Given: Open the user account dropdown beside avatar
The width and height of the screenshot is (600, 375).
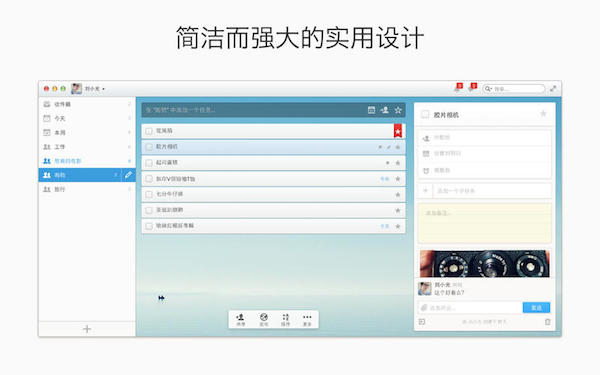Looking at the screenshot, I should 95,89.
